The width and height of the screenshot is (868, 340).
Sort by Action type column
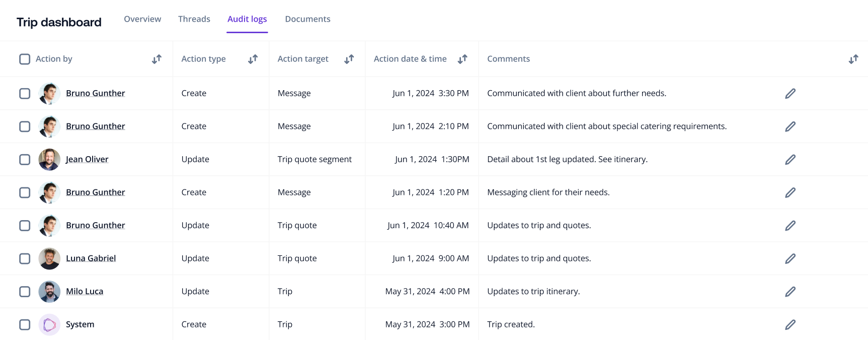(253, 59)
